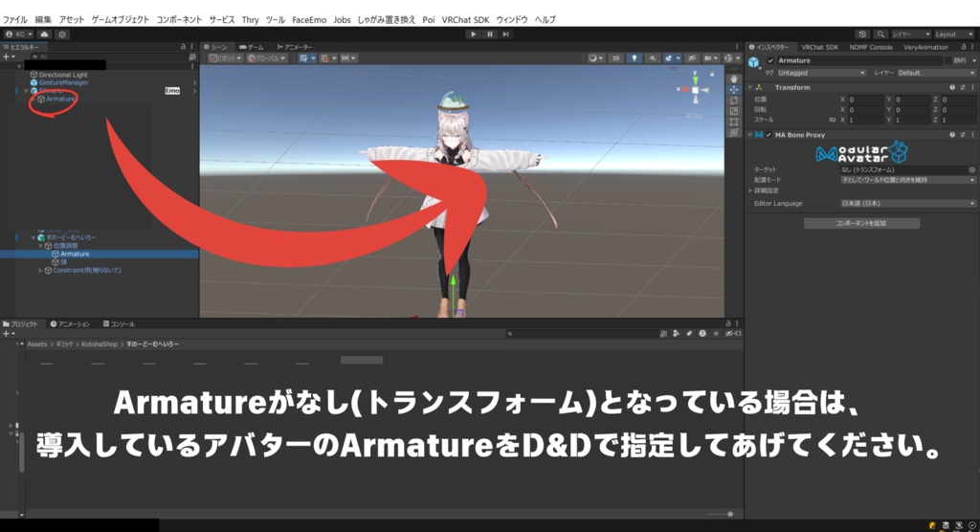This screenshot has height=532, width=980.
Task: Disable the MA Bone Proxy component checkbox
Action: tap(768, 135)
